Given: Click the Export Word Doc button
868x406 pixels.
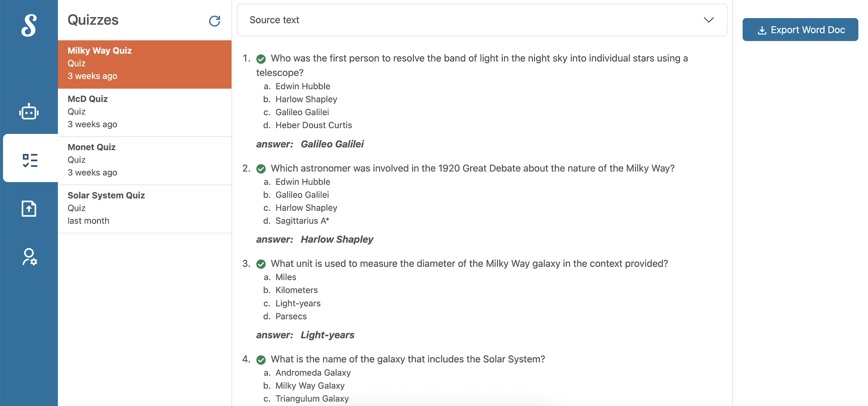Looking at the screenshot, I should pos(800,30).
